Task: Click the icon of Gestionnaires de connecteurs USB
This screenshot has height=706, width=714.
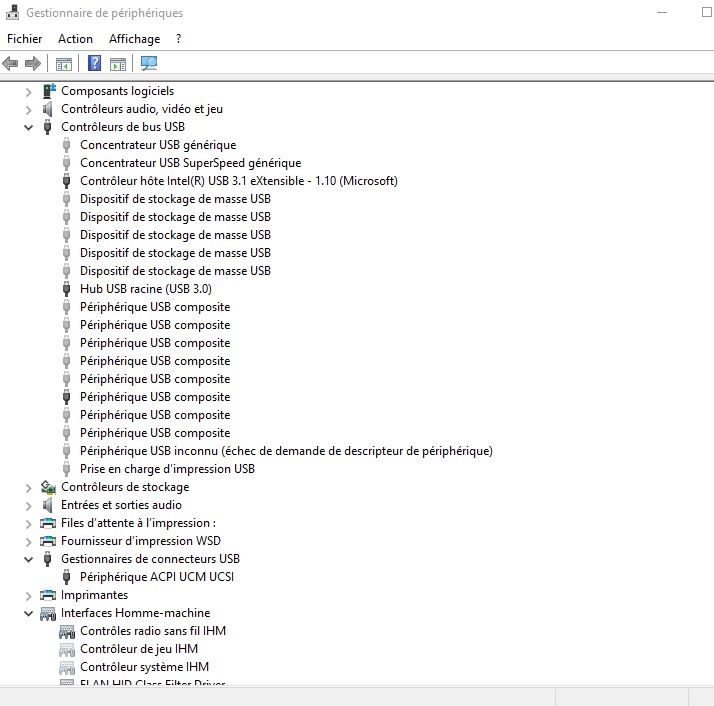Action: click(47, 559)
